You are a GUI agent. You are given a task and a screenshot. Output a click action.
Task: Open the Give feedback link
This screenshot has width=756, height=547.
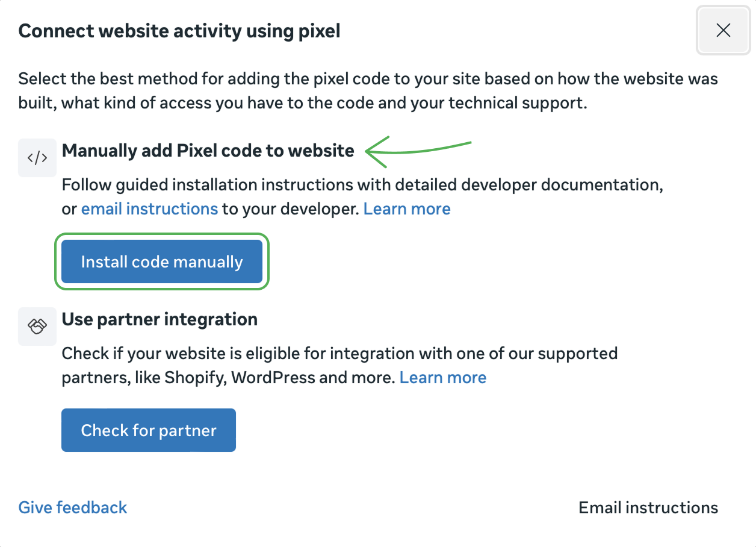[73, 508]
